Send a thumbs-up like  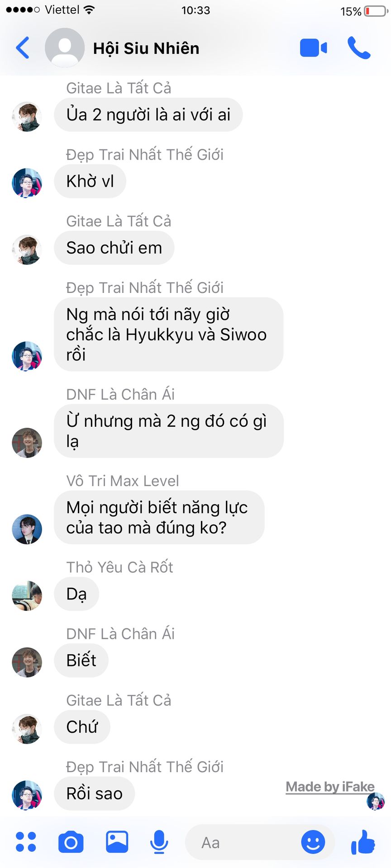coord(363,842)
